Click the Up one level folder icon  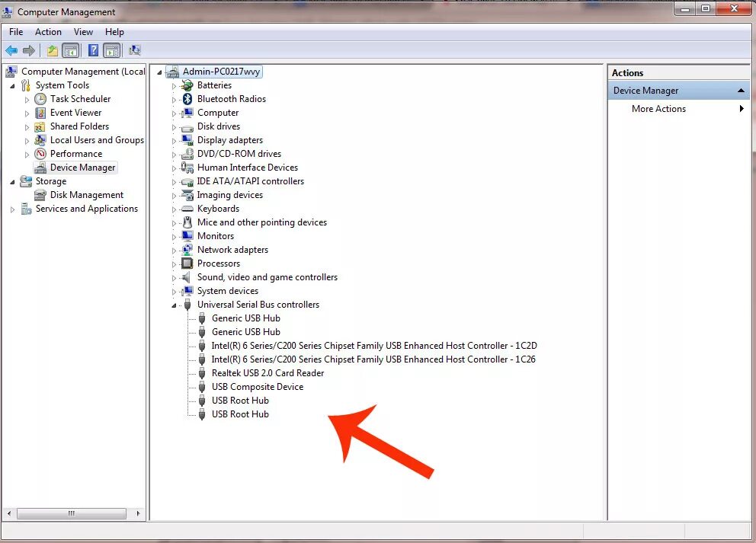click(x=52, y=50)
